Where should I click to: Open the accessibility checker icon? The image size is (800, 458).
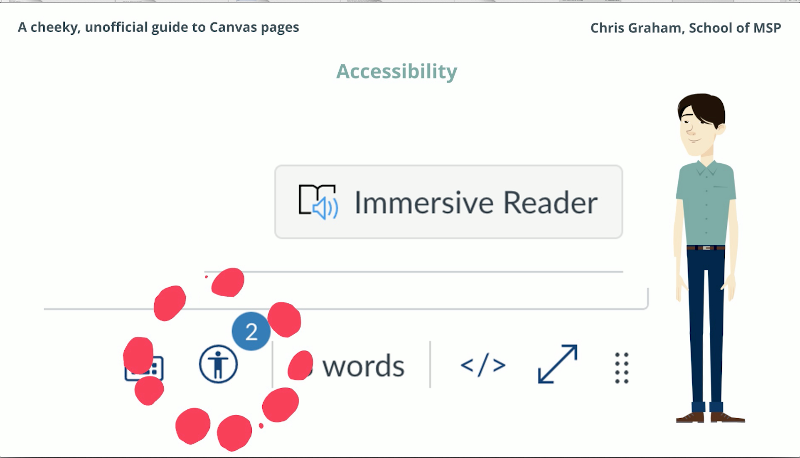point(218,365)
